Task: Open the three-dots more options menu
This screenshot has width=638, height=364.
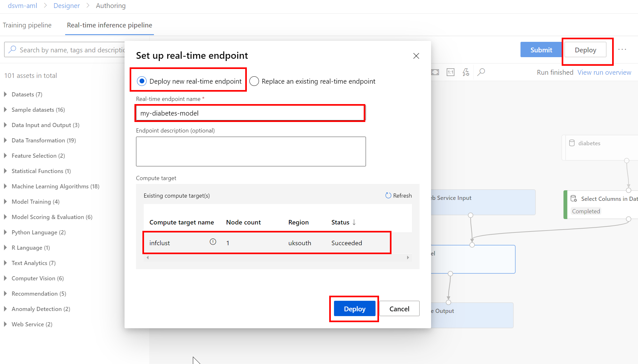Action: 622,49
